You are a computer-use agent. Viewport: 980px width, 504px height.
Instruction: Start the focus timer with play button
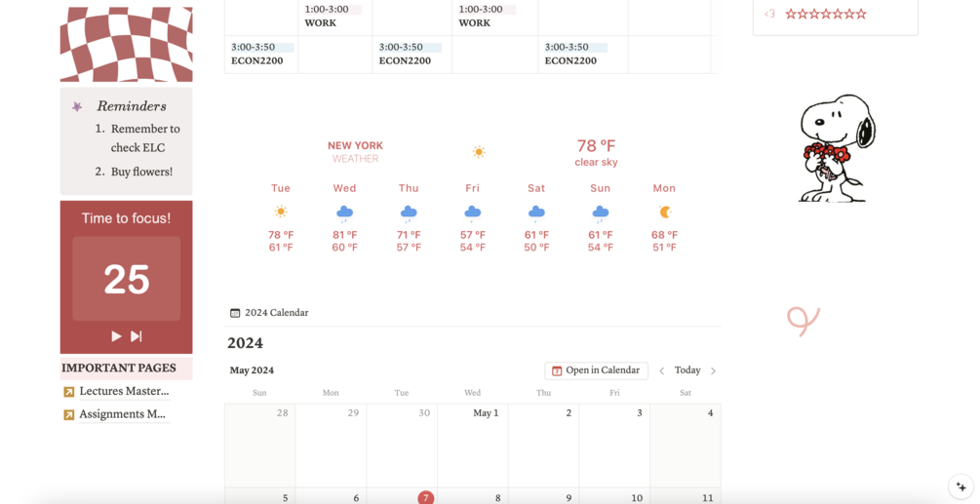116,336
